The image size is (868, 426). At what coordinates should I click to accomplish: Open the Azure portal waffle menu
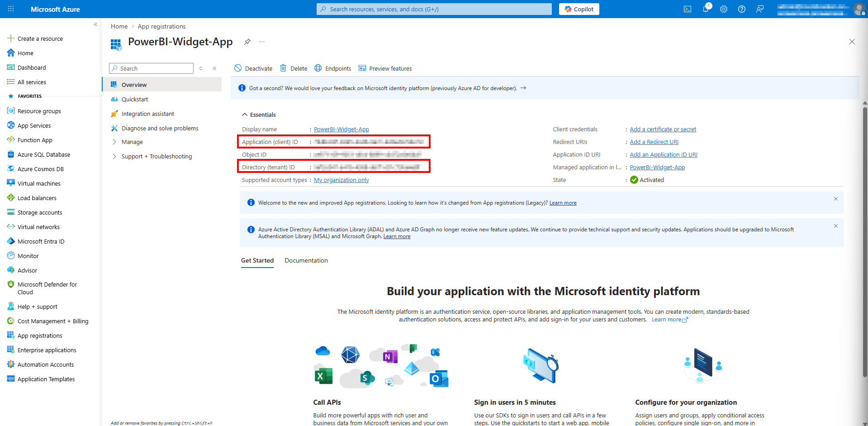(x=11, y=9)
